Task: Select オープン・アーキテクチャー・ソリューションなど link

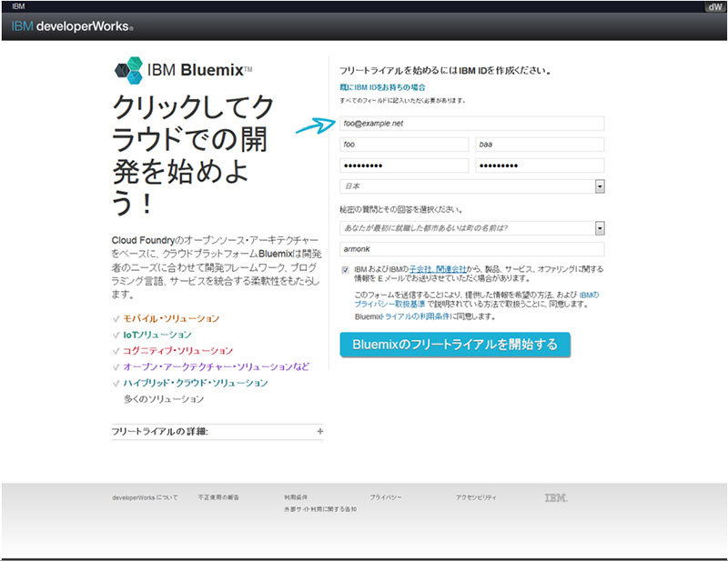Action: click(x=217, y=367)
